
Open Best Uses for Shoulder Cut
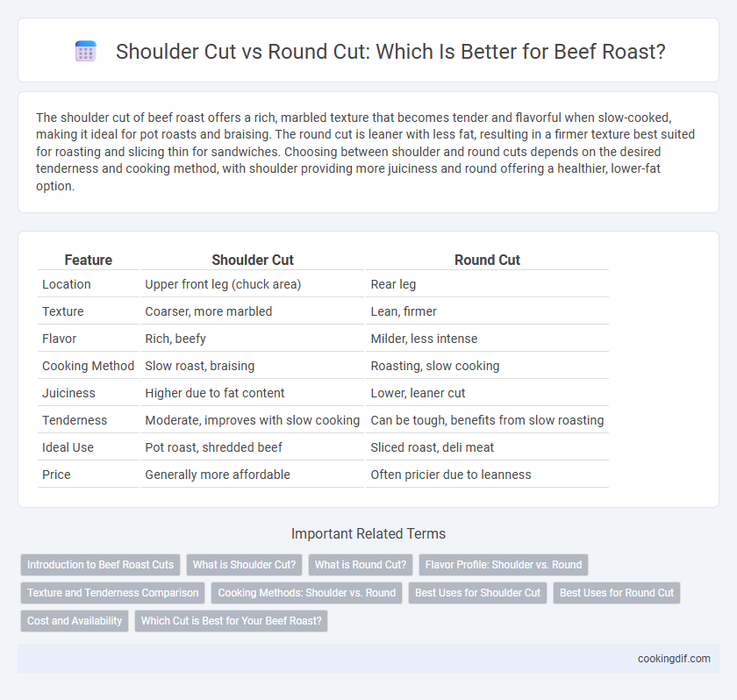[477, 593]
